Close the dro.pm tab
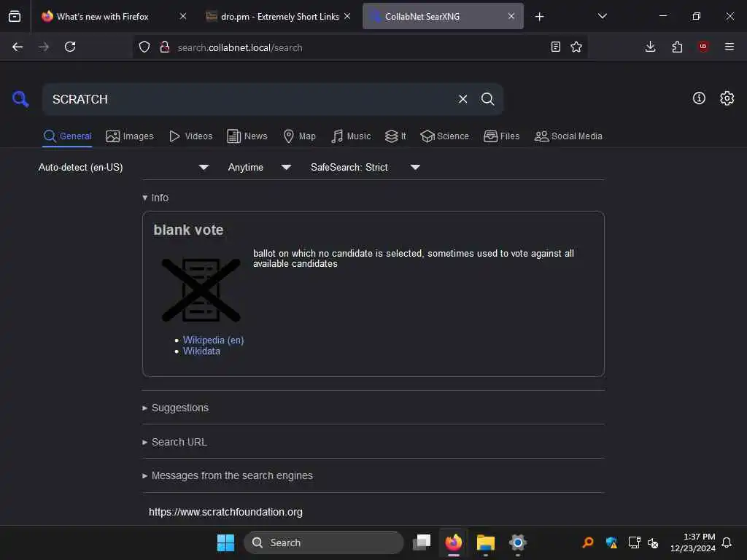 click(347, 16)
